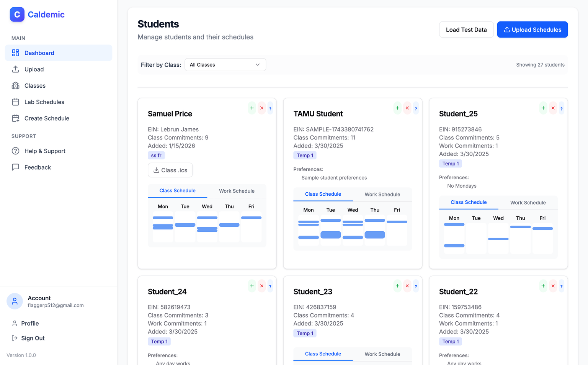Viewport: 588px width, 365px height.
Task: Select Class Schedule tab on TAMU Student card
Action: coord(323,194)
